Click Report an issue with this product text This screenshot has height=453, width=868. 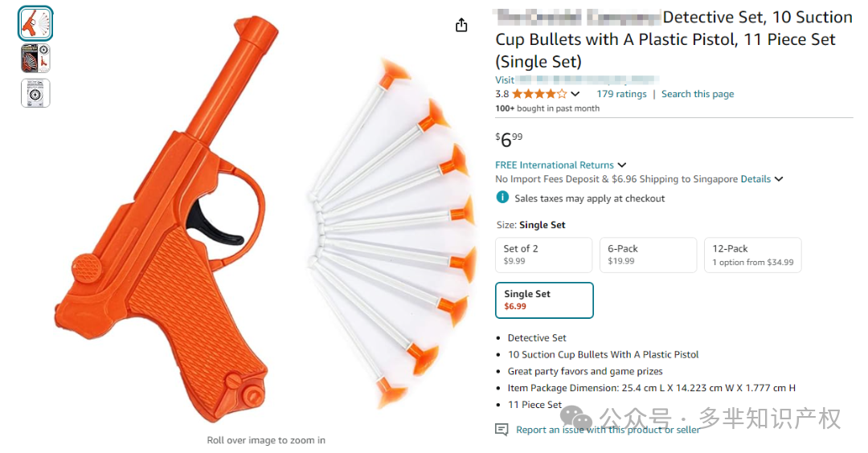(608, 430)
